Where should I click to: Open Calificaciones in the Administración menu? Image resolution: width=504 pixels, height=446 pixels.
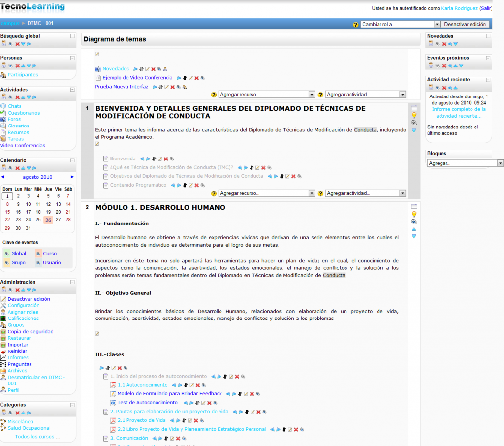point(23,319)
